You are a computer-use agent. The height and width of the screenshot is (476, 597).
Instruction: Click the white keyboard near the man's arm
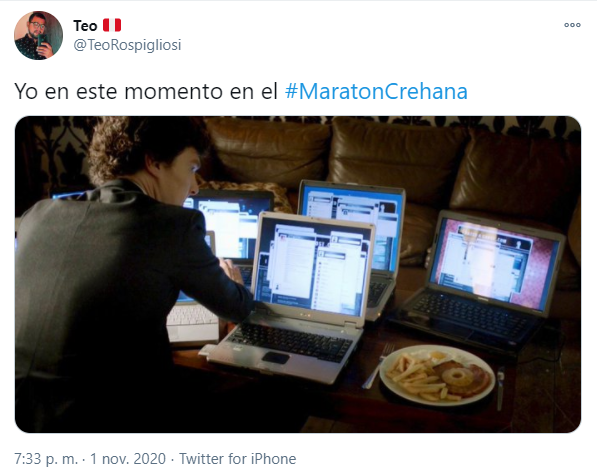(192, 315)
